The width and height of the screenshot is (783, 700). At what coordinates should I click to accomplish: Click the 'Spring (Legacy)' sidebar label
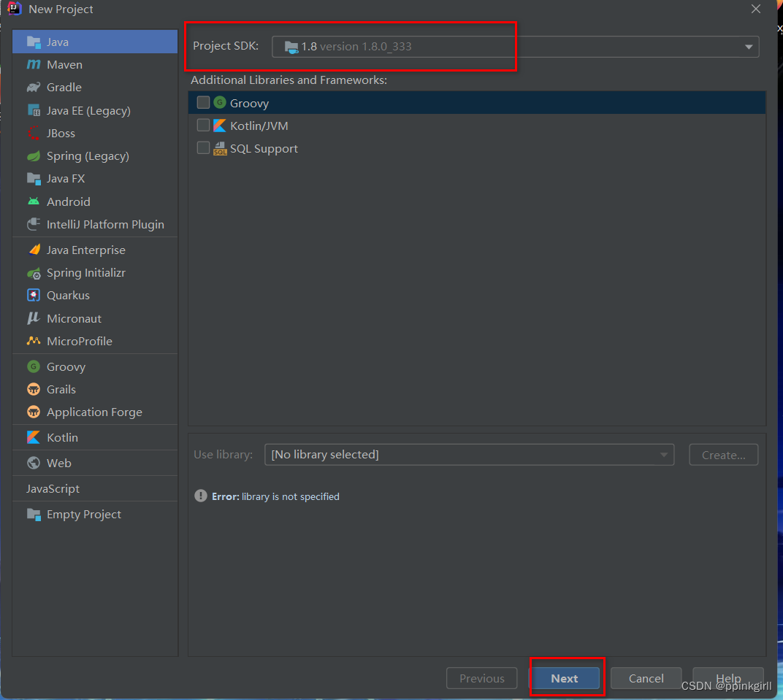88,156
